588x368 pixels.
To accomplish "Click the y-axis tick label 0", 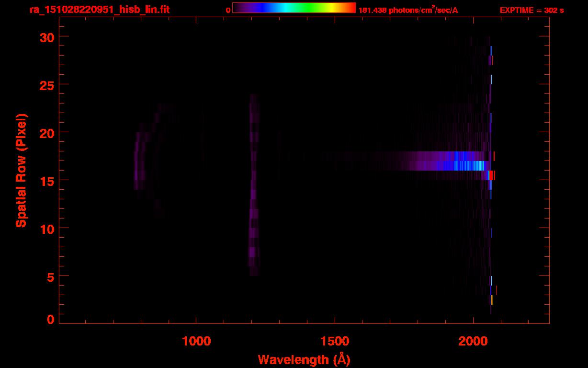I will pos(50,320).
